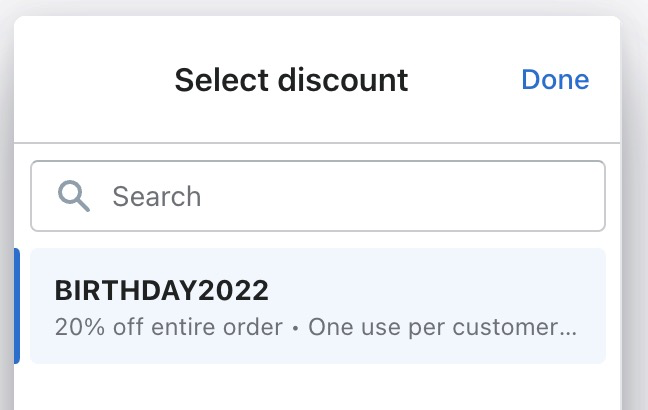Click the blue selection bar beside BIRTHDAY2022
Viewport: 648px width, 410px height.
click(16, 306)
